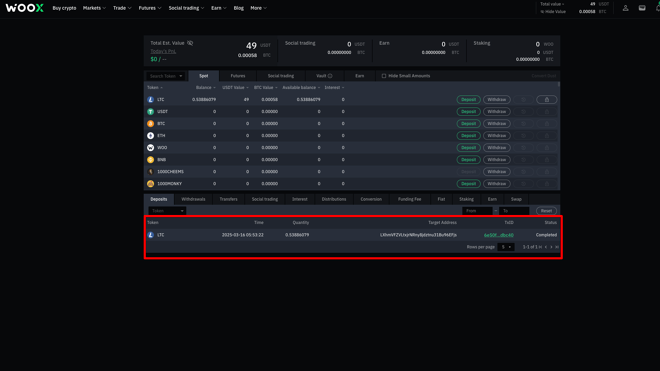Click the lock icon button in LTC row
Screen dimensions: 660x371
547,100
